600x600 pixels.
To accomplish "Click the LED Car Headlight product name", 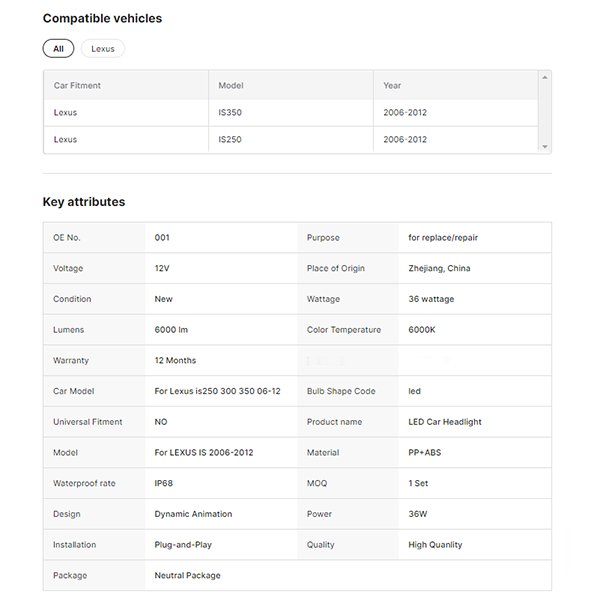I will 445,422.
